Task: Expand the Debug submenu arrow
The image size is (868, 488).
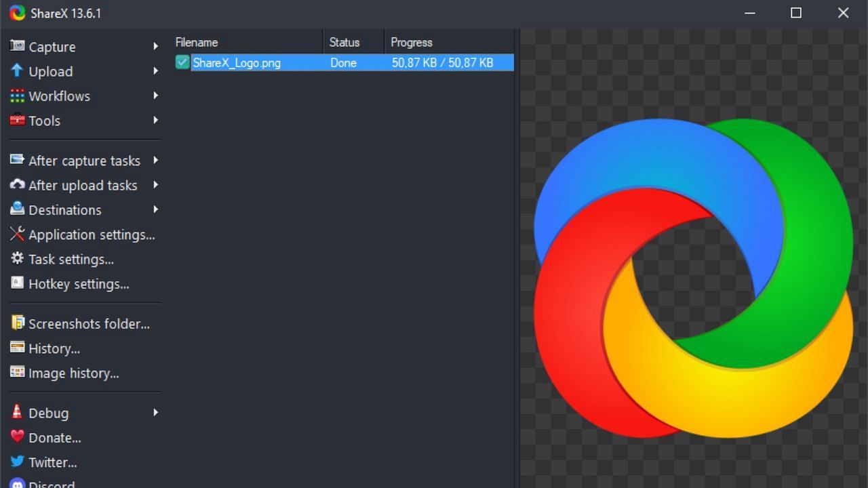Action: click(x=155, y=412)
